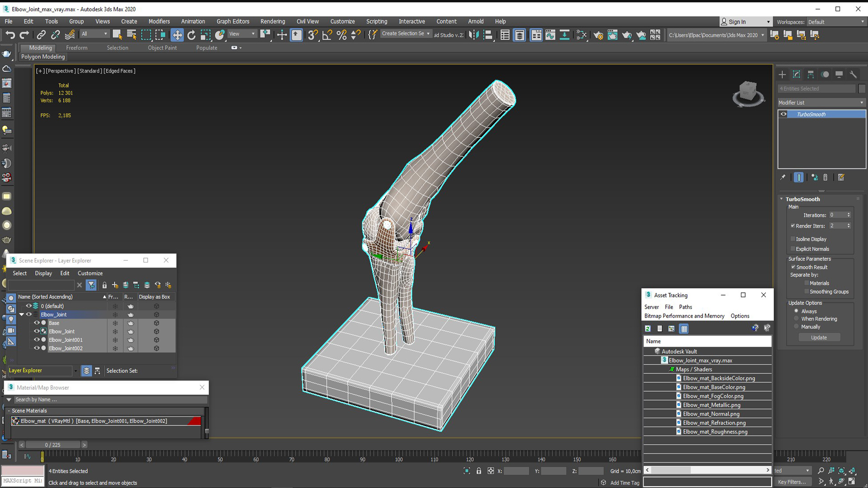Image resolution: width=868 pixels, height=488 pixels.
Task: Open Scene Explorer Customize menu
Action: pos(90,273)
